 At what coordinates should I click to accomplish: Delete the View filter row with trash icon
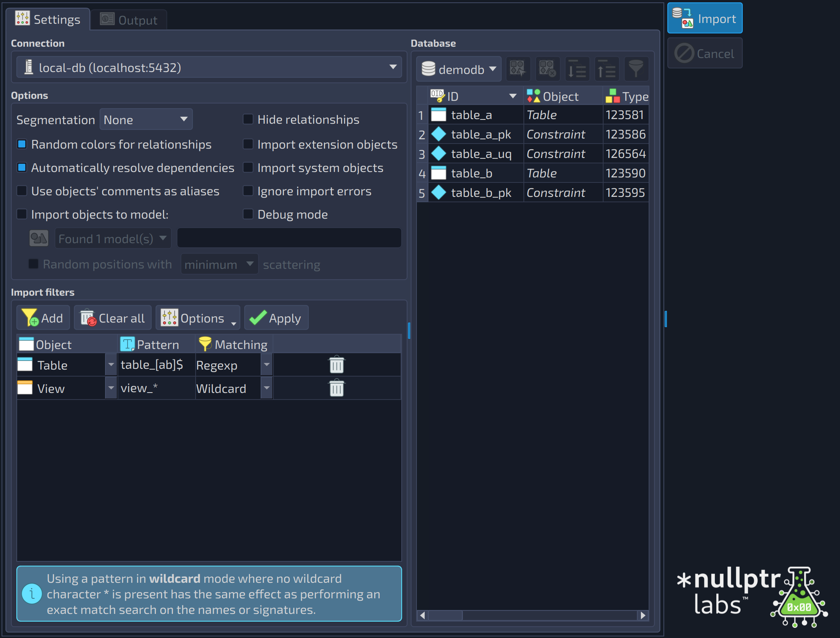(337, 388)
